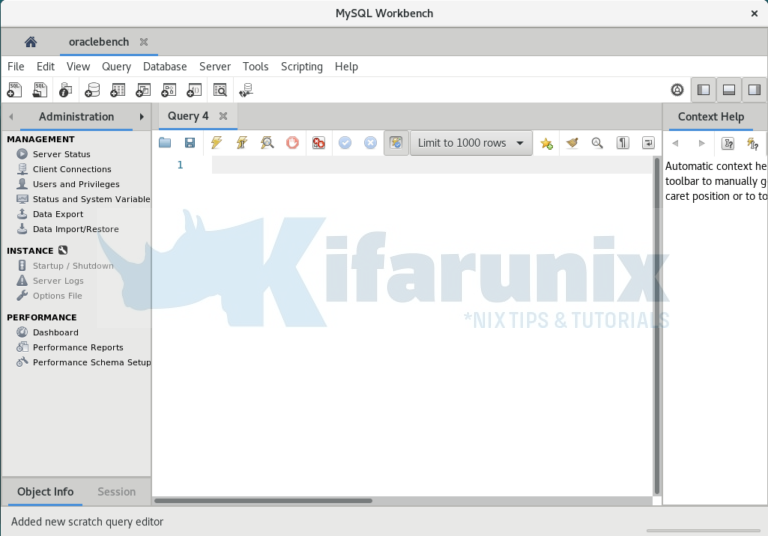This screenshot has height=536, width=768.
Task: Toggle automatic context help
Action: click(x=753, y=143)
